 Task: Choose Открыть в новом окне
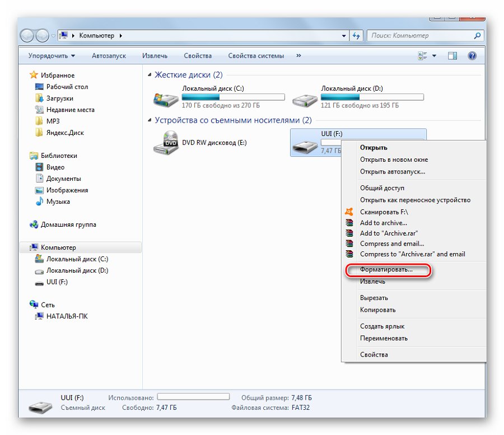pos(394,160)
